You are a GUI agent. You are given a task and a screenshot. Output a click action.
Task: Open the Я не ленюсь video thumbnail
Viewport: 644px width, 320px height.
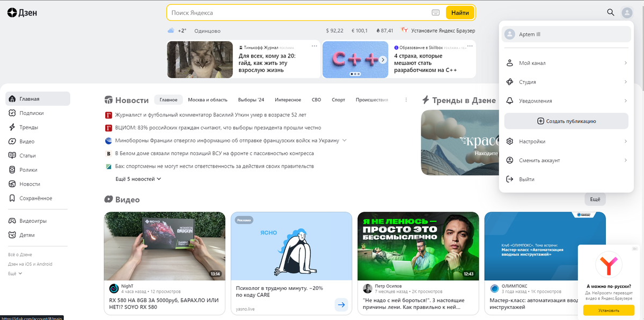pyautogui.click(x=418, y=246)
